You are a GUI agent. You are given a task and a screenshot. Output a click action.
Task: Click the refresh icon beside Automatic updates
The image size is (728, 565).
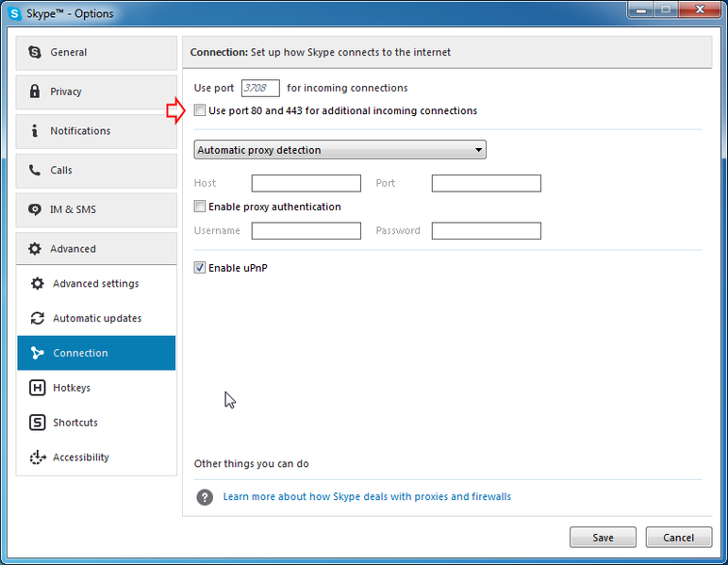(38, 319)
